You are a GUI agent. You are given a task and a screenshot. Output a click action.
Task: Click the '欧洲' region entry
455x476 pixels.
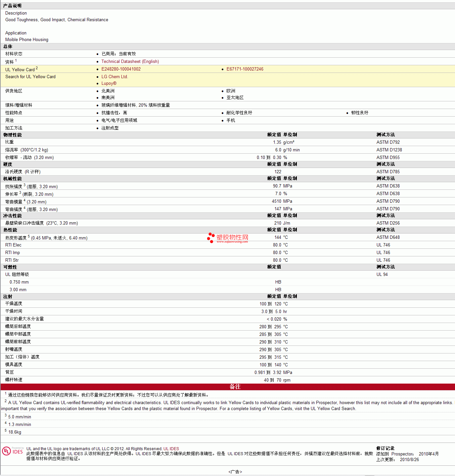click(x=231, y=91)
